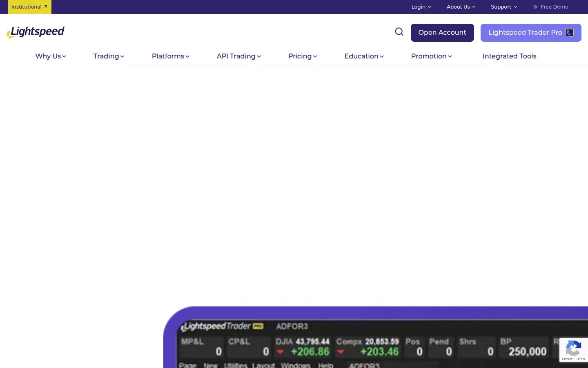
Task: Open the Education navigation menu
Action: point(364,56)
